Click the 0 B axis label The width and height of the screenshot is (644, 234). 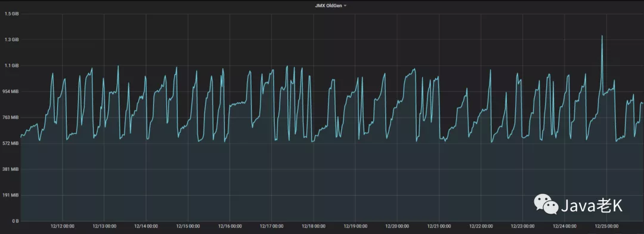point(16,221)
